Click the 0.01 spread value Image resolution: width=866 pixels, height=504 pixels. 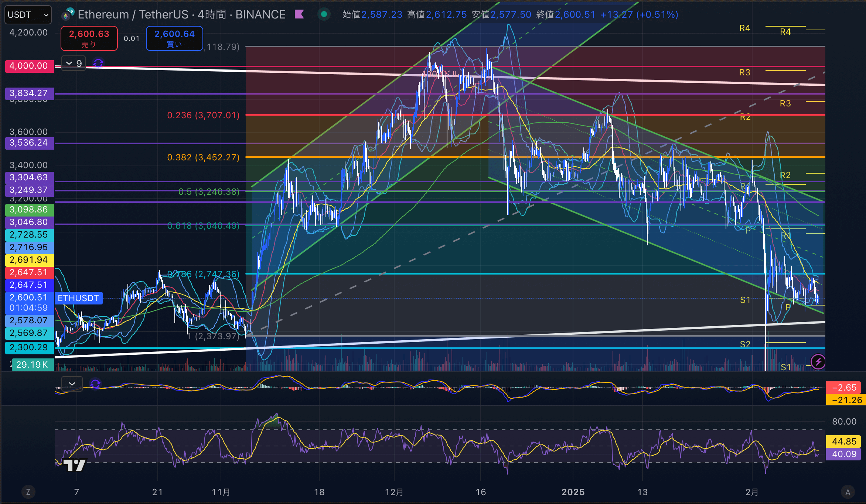point(132,38)
